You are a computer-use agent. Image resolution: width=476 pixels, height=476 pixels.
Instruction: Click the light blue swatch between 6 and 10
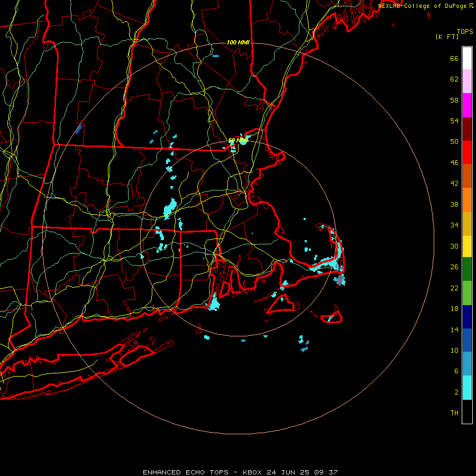coord(467,363)
